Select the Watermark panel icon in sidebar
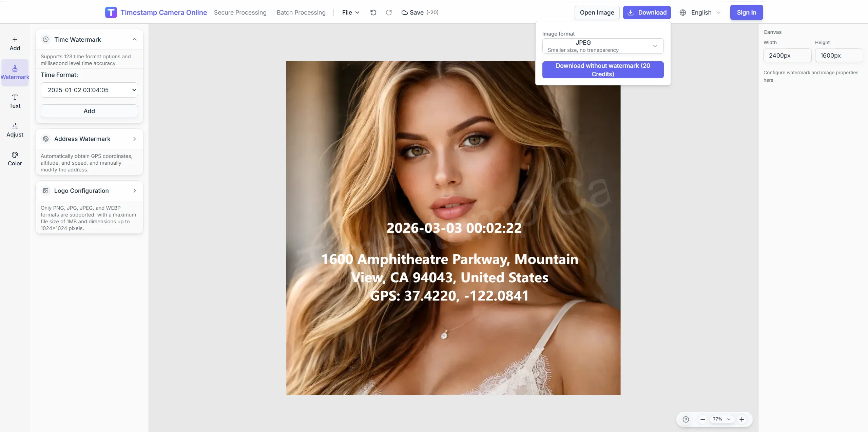 point(15,72)
